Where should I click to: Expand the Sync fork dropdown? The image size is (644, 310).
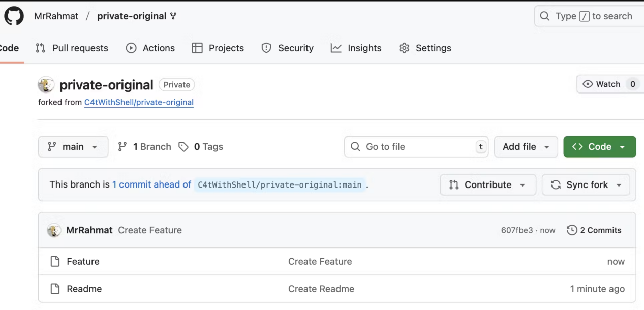(x=586, y=185)
